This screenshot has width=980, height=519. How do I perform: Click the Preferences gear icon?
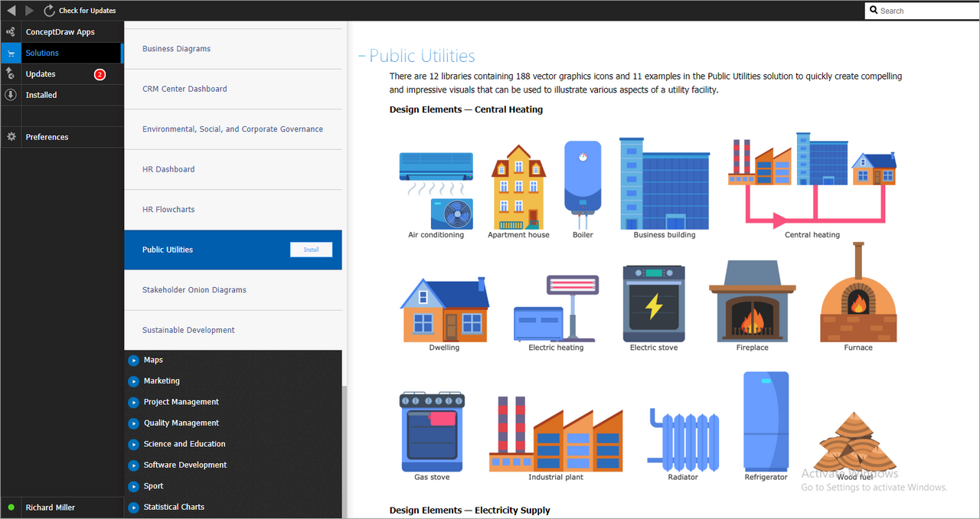(11, 137)
